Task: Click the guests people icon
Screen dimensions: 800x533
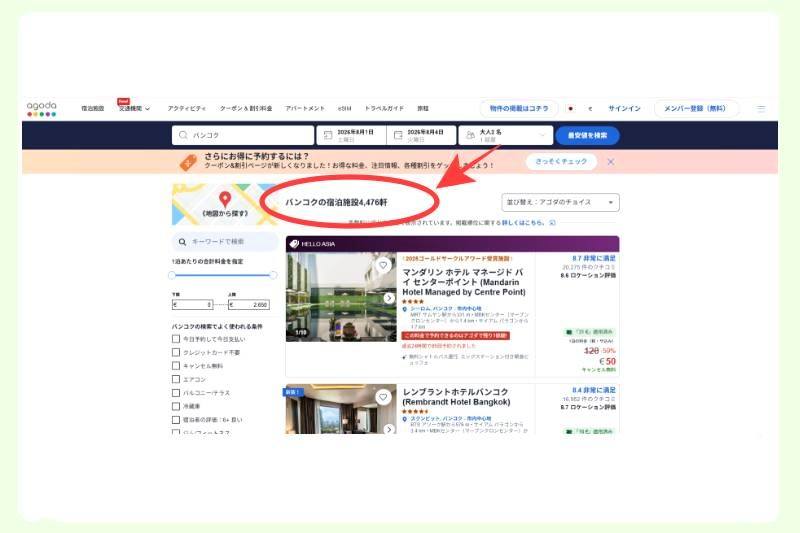Action: [x=470, y=135]
